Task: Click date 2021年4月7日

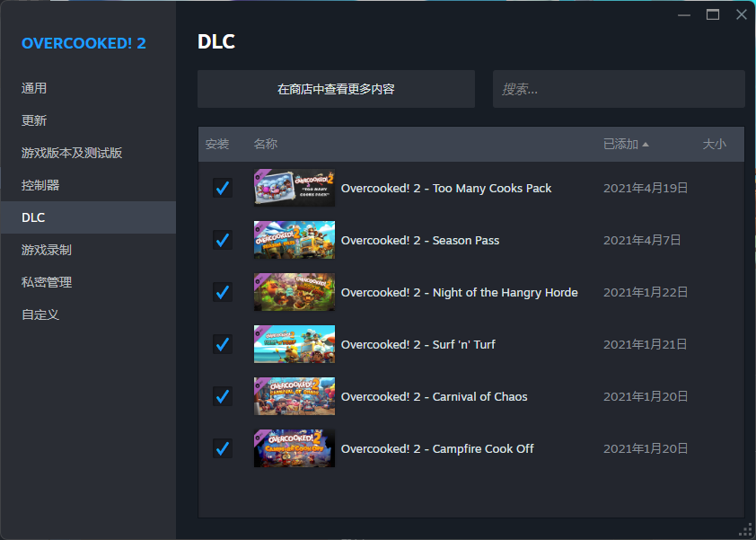Action: [642, 240]
